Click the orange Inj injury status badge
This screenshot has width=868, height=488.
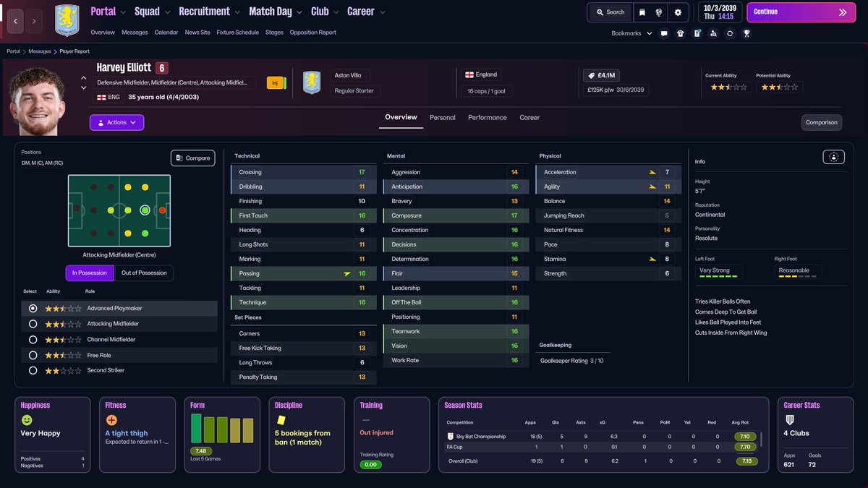(x=275, y=83)
